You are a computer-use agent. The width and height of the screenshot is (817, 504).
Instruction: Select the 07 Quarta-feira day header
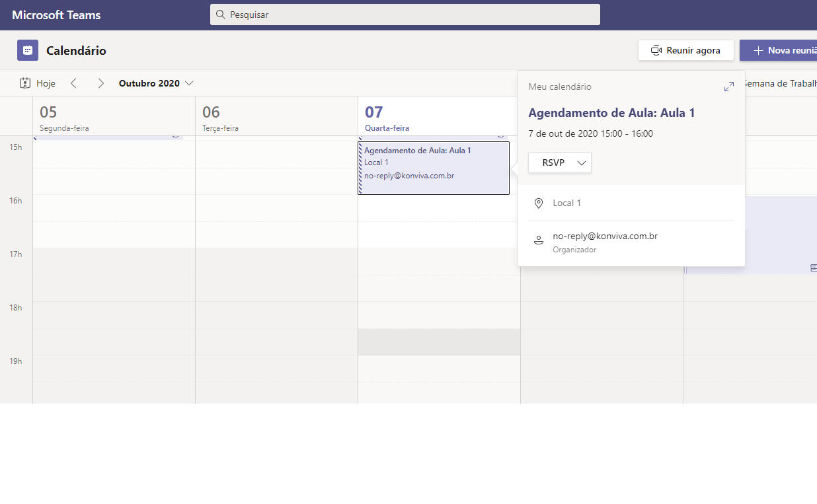pyautogui.click(x=439, y=116)
